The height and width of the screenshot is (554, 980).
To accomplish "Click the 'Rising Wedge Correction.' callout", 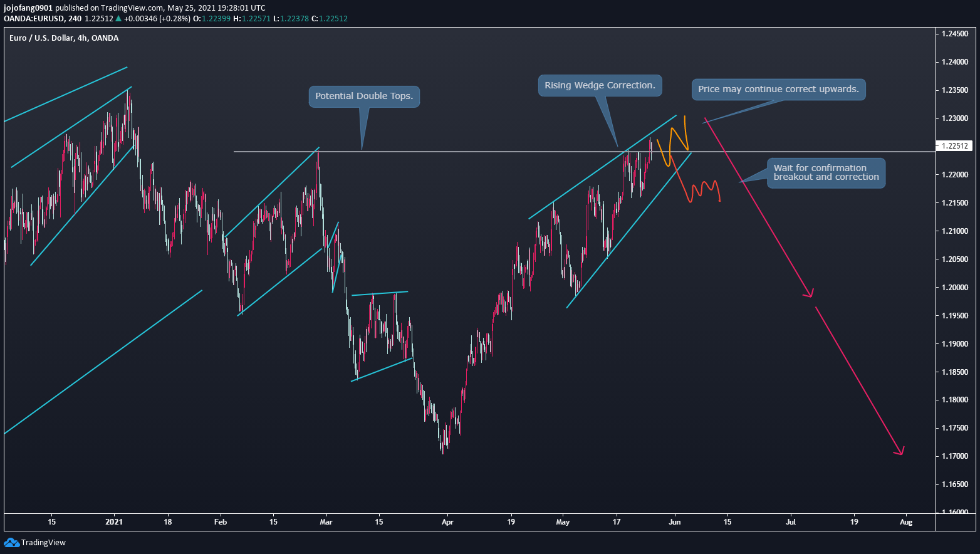I will [x=600, y=85].
